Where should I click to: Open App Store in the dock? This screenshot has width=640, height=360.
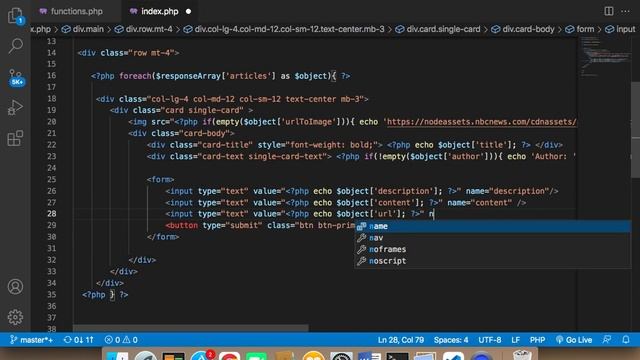[201, 356]
